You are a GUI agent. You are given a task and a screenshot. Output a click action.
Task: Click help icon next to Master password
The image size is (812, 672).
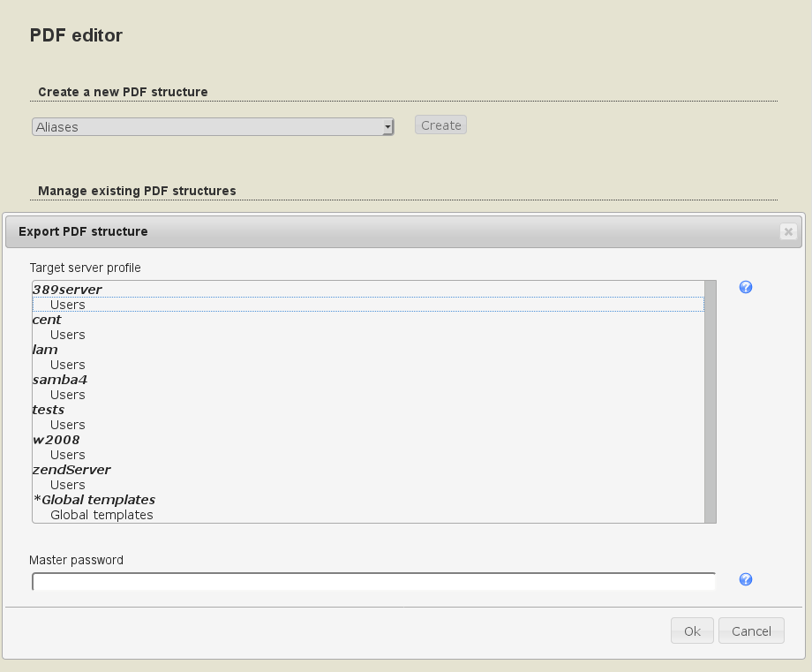coord(746,579)
